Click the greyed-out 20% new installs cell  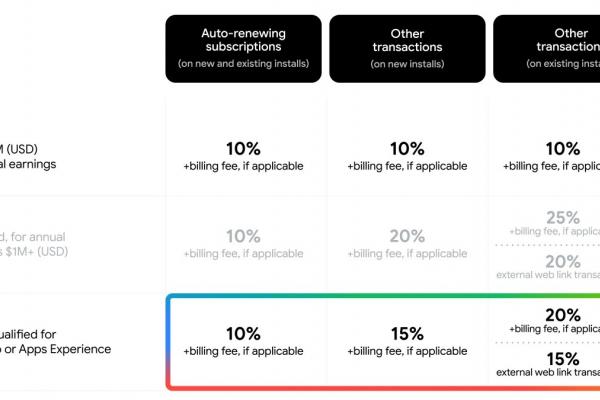(407, 243)
